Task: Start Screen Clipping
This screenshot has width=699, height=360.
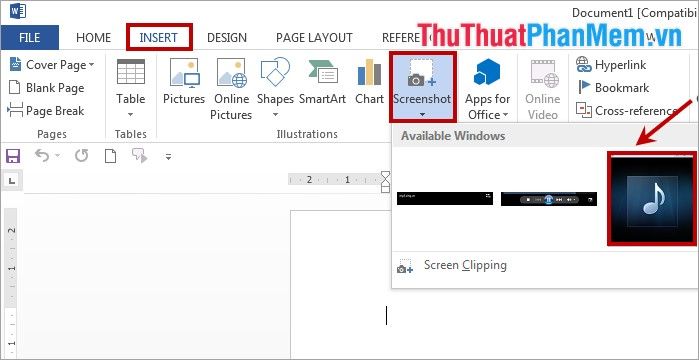Action: pyautogui.click(x=465, y=266)
